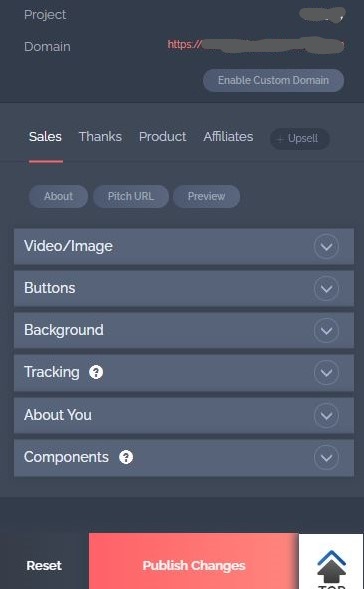The height and width of the screenshot is (589, 364).
Task: Click the About pill button
Action: tap(59, 196)
